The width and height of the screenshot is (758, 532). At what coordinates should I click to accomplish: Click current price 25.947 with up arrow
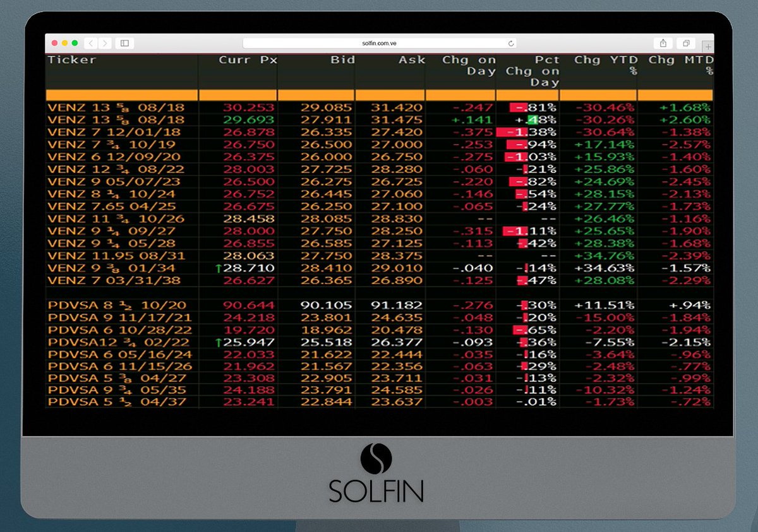pos(245,342)
